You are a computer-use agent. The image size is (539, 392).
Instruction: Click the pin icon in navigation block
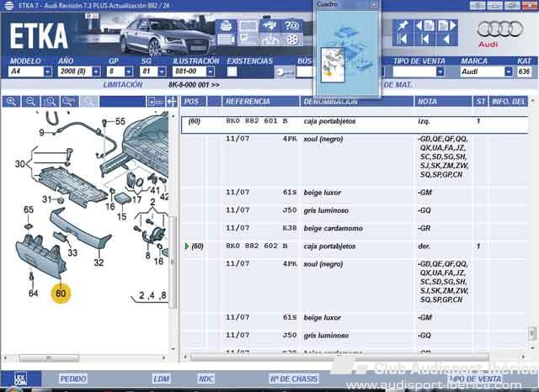coord(403,26)
